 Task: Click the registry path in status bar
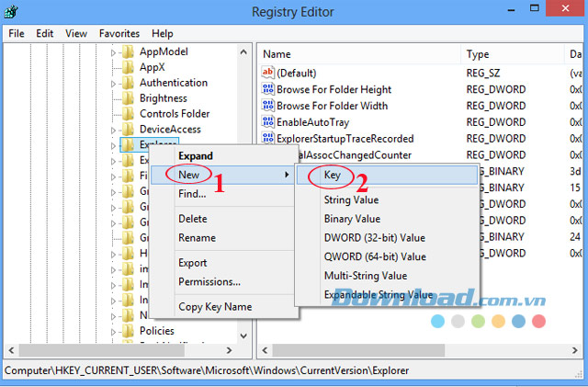[207, 370]
